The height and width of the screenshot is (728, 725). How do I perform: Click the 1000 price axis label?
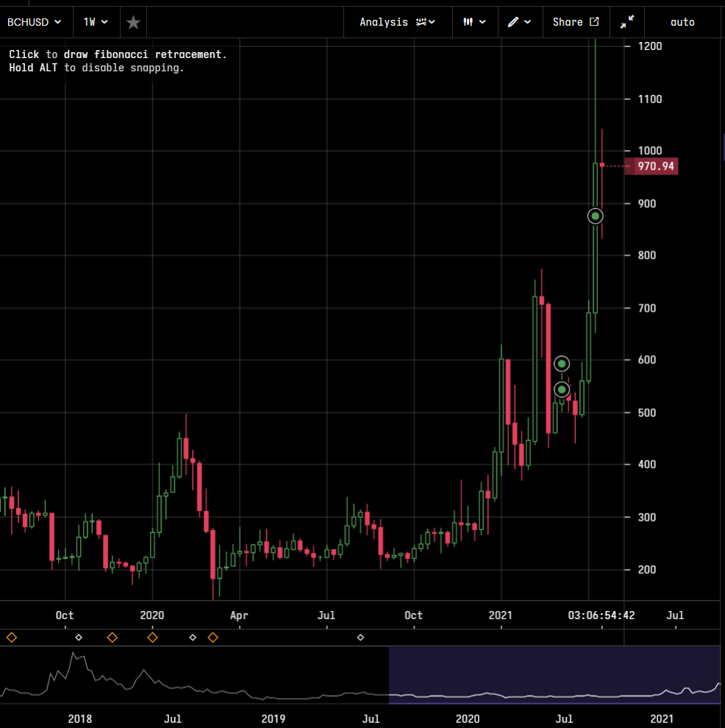(649, 151)
